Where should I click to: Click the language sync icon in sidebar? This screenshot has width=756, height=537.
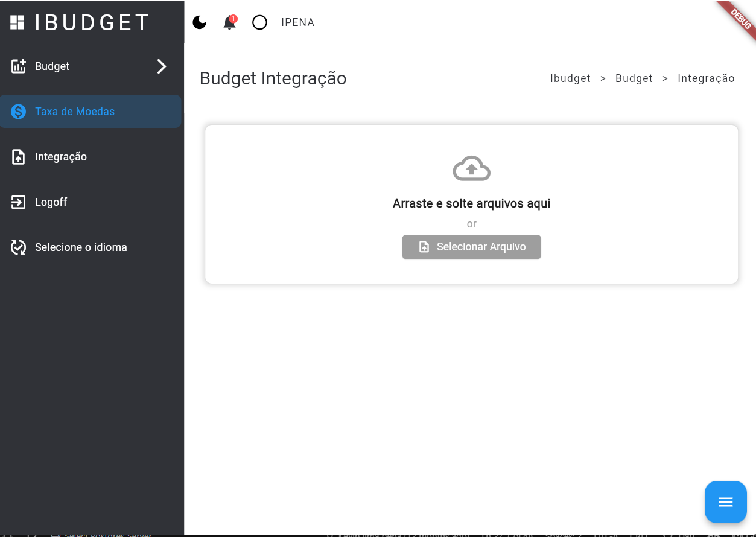coord(19,247)
